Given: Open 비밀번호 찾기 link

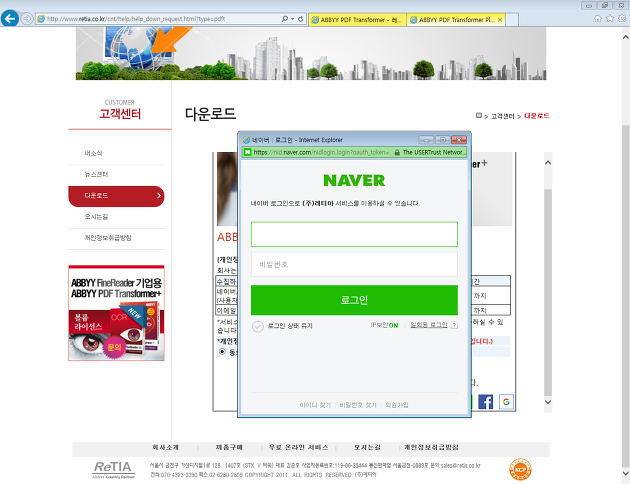Looking at the screenshot, I should [x=358, y=405].
